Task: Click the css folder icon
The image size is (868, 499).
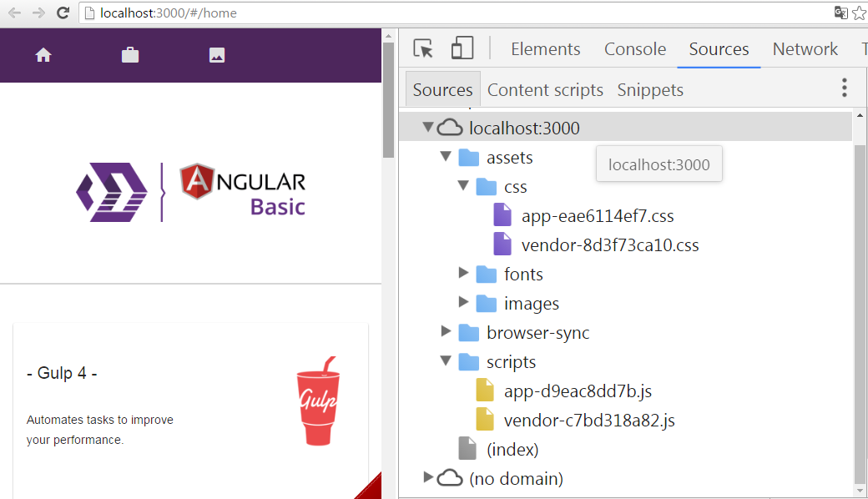Action: [486, 187]
